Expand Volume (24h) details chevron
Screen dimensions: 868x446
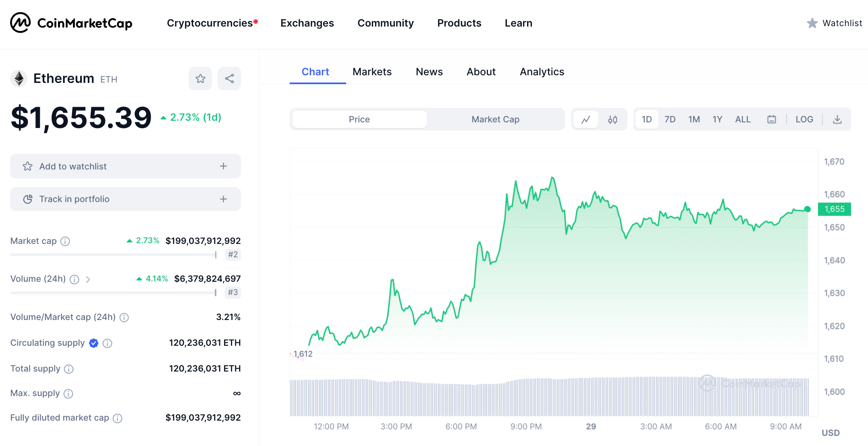coord(88,279)
